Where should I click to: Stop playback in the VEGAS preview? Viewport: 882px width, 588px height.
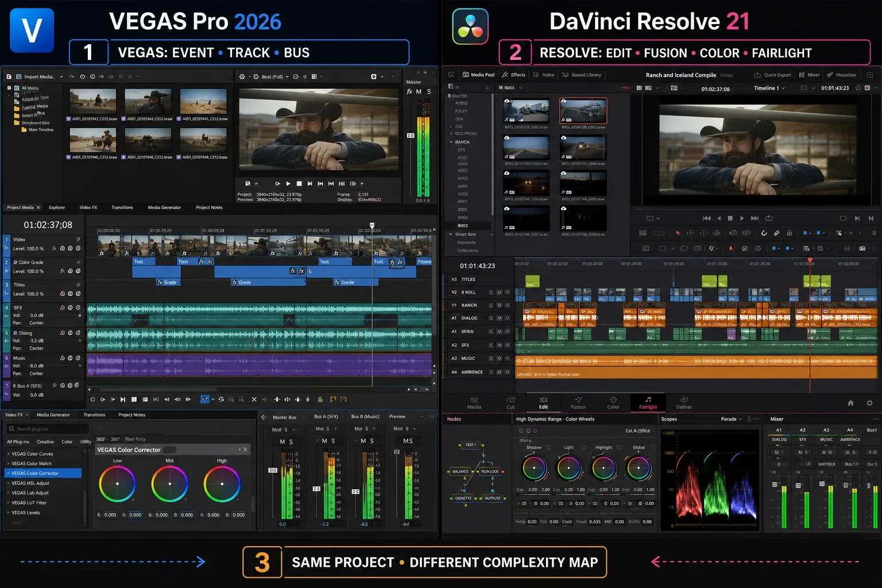[299, 184]
